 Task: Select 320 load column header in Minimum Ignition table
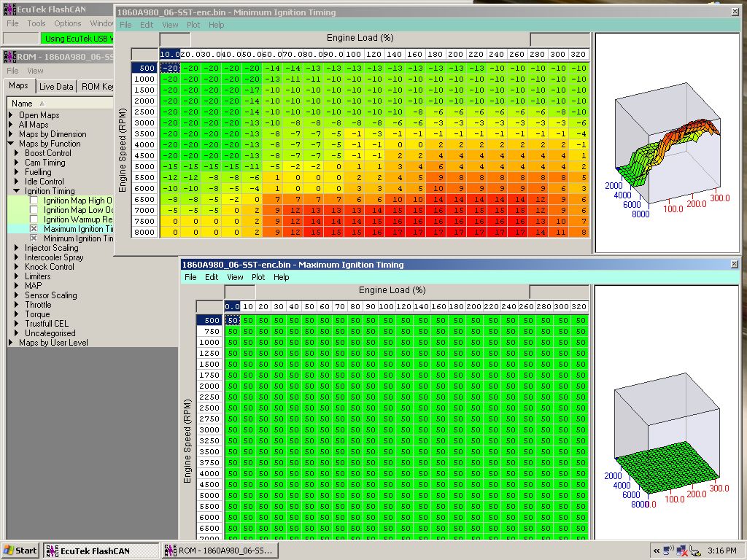coord(578,54)
